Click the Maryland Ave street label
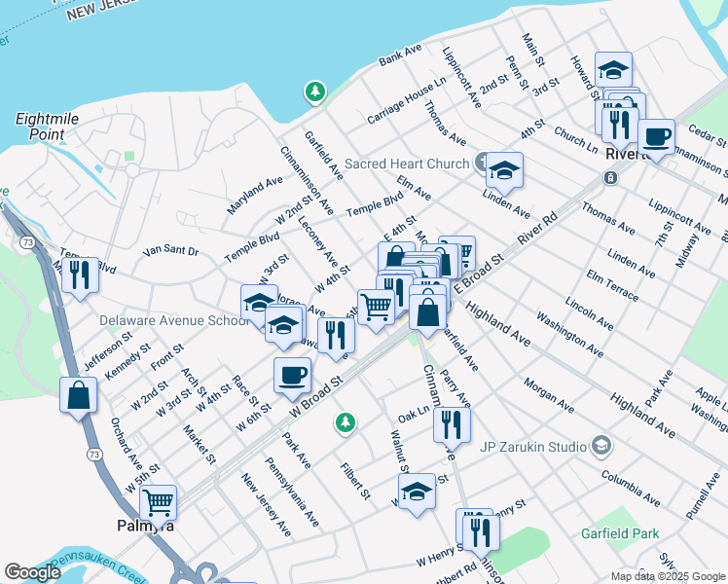The width and height of the screenshot is (728, 584). tap(255, 196)
